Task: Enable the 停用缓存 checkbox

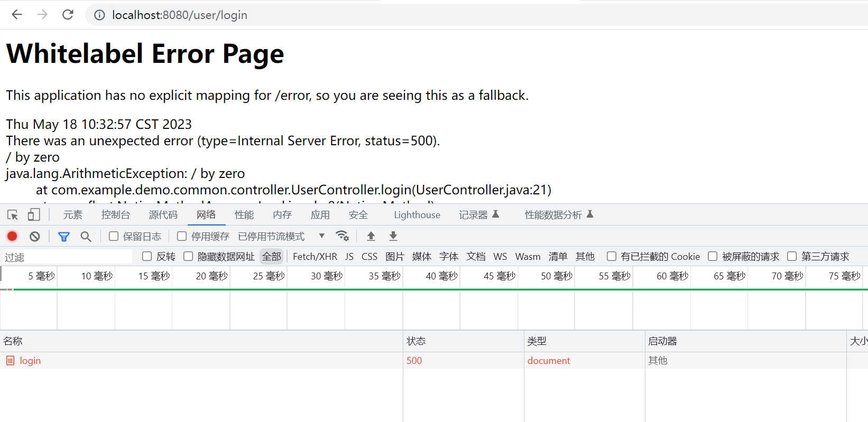Action: tap(182, 236)
